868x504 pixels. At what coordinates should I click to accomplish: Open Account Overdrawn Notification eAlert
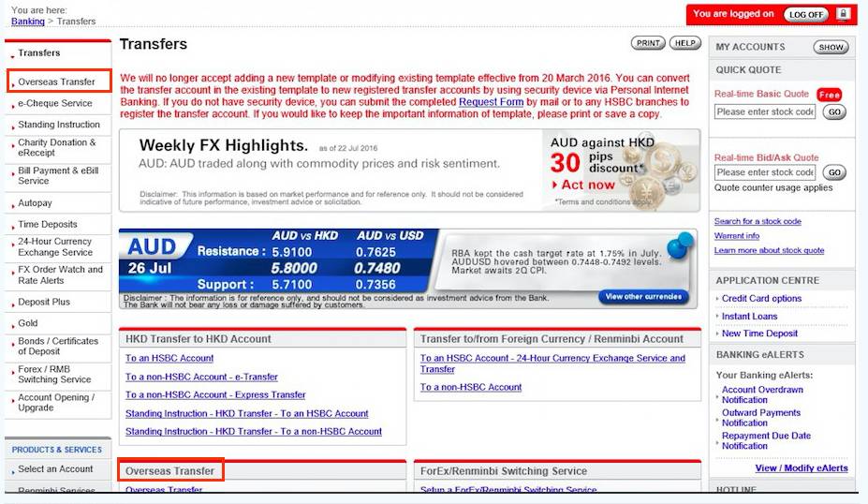tap(762, 395)
